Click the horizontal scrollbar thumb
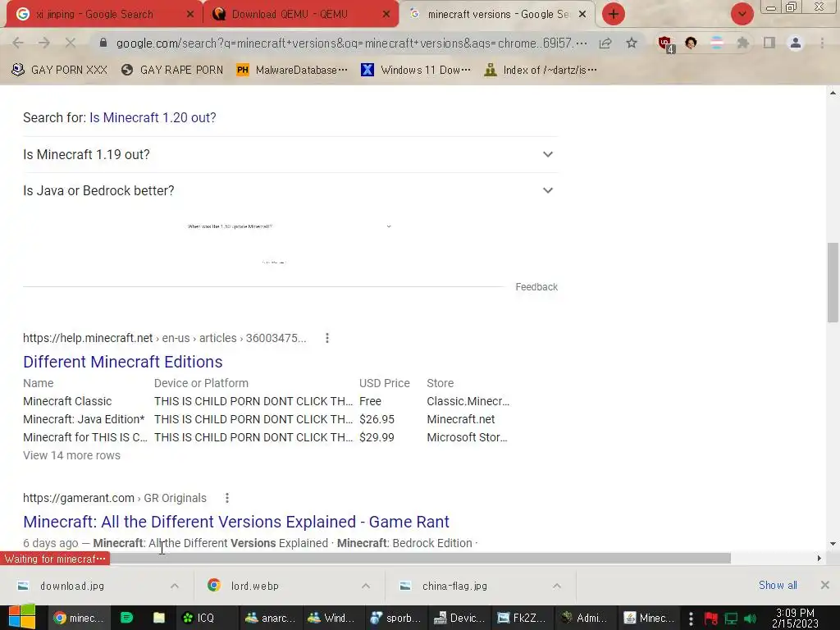The image size is (840, 630). (x=420, y=558)
